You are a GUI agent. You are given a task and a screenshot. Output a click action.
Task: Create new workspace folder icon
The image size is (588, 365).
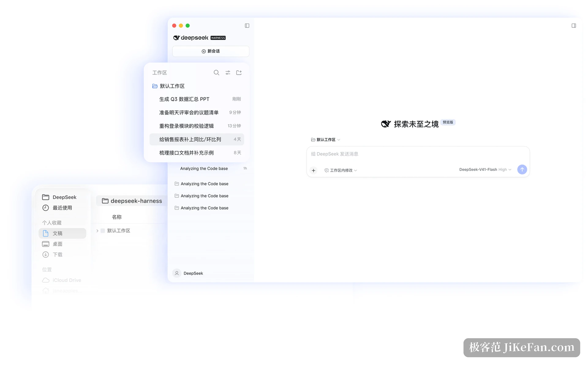(x=239, y=73)
